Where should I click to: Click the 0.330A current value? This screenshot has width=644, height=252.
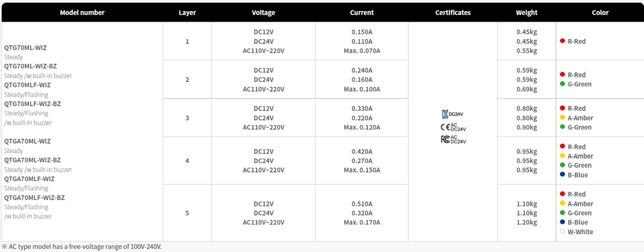click(x=362, y=108)
